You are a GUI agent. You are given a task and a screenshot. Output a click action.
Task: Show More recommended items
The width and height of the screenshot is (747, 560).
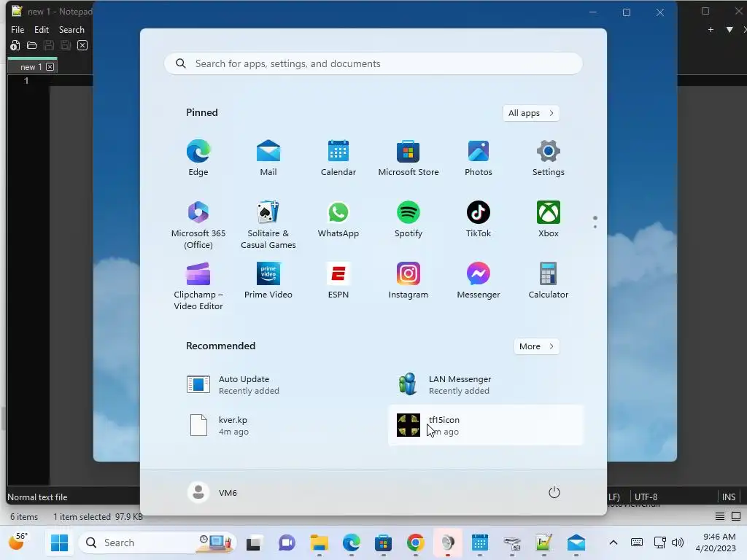536,346
